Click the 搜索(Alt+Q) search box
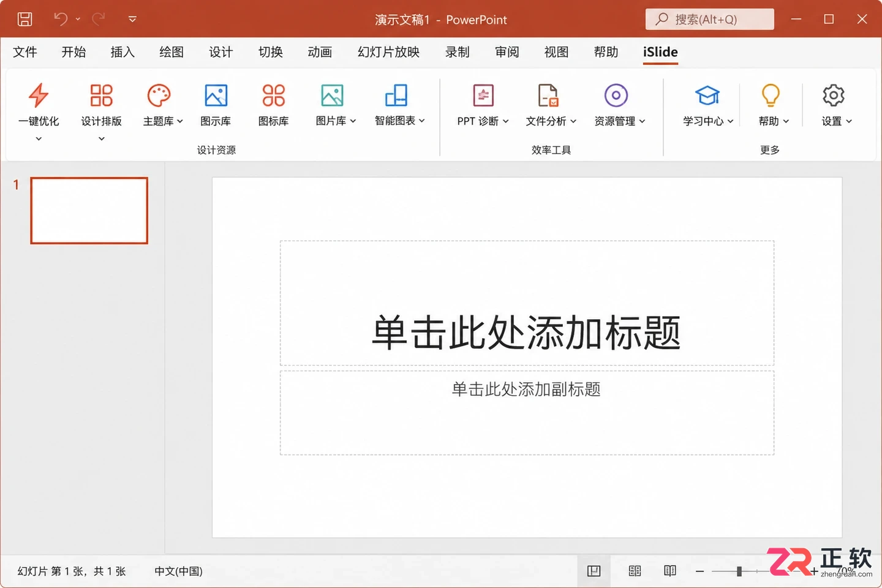The width and height of the screenshot is (882, 588). click(710, 19)
